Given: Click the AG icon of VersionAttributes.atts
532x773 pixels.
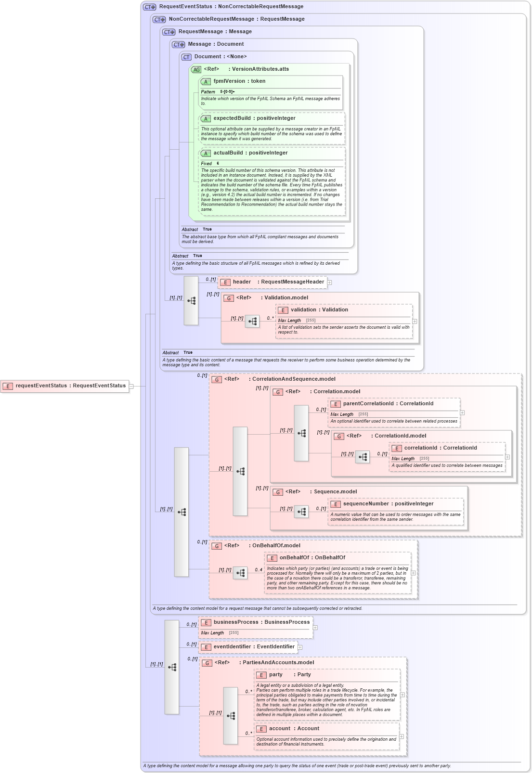Looking at the screenshot, I should coord(196,70).
